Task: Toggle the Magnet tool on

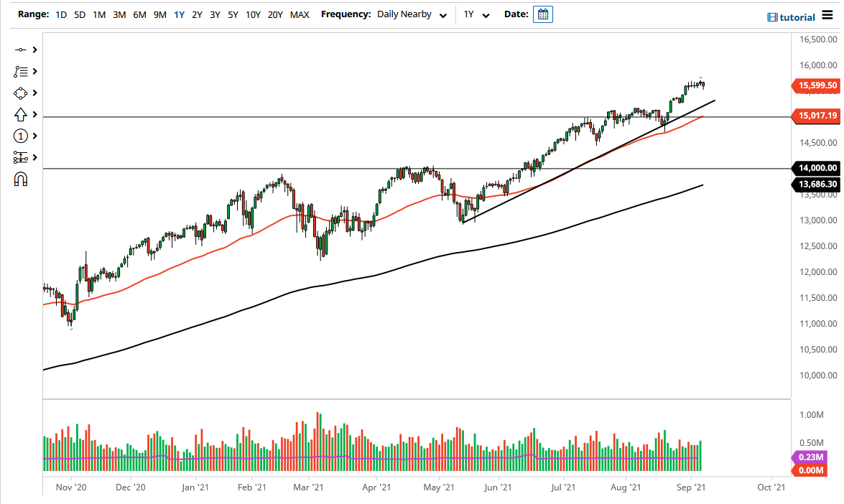Action: [x=20, y=179]
